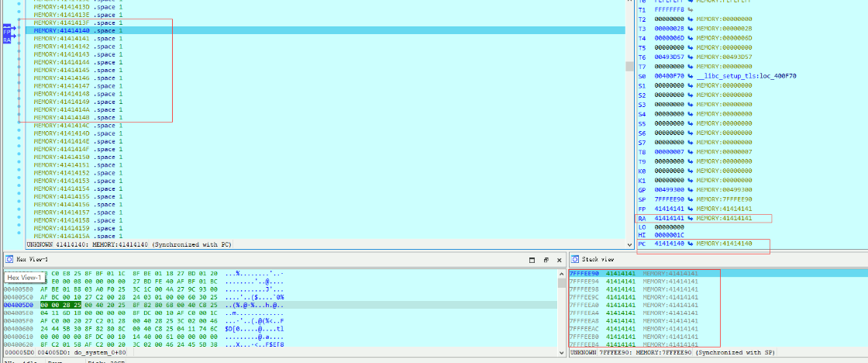Toggle breakpoint dot at MEMORY:41414158

19,220
